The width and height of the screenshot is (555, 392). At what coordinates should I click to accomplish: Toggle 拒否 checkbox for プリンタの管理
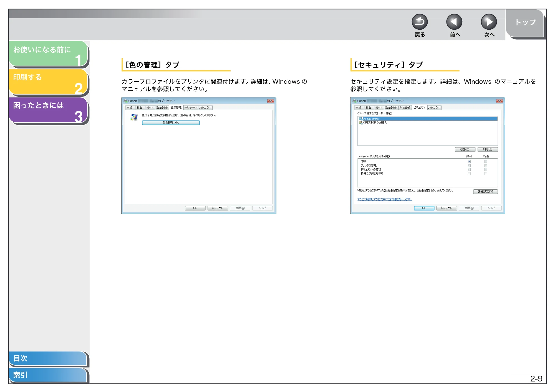(x=486, y=166)
